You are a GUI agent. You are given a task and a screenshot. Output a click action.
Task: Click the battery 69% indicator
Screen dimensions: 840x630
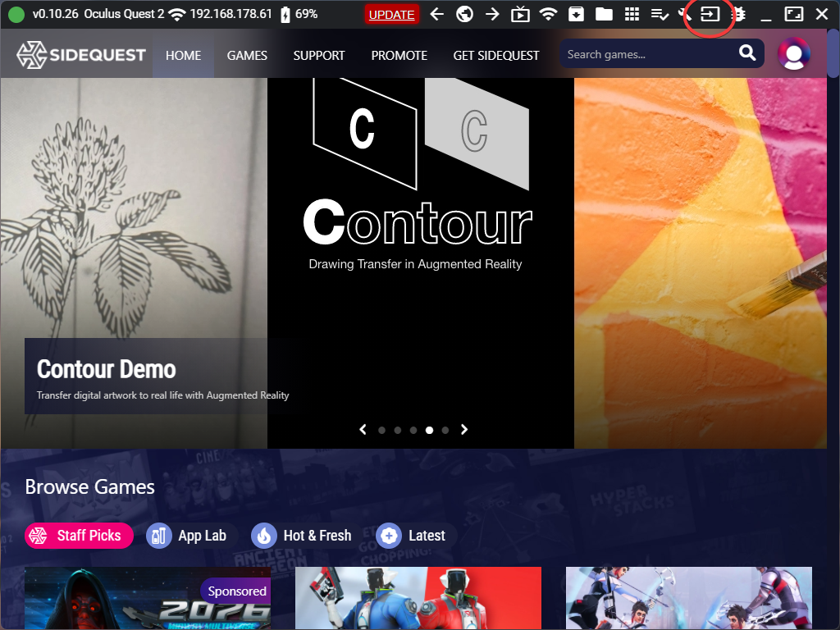click(299, 14)
